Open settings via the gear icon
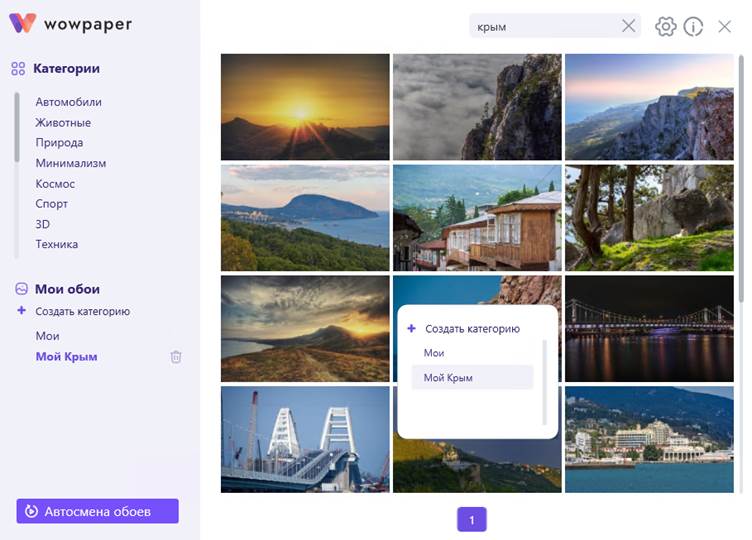The width and height of the screenshot is (752, 540). point(666,27)
